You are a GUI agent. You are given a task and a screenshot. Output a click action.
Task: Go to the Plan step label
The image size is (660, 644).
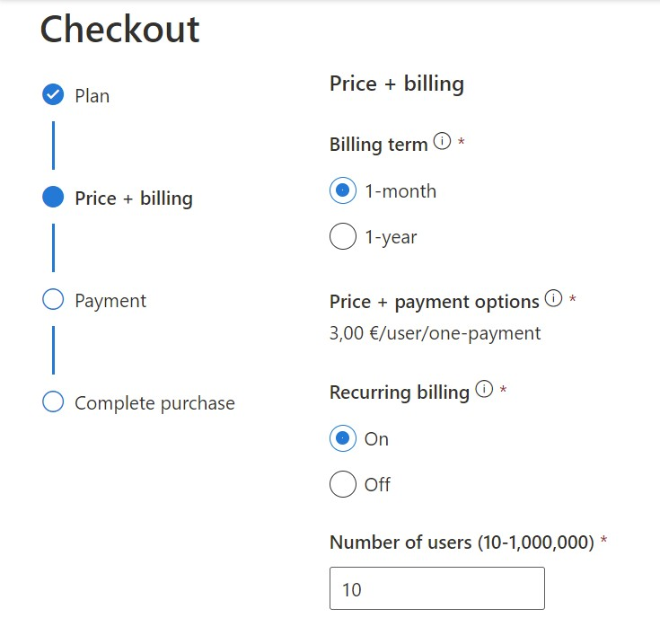click(x=92, y=96)
